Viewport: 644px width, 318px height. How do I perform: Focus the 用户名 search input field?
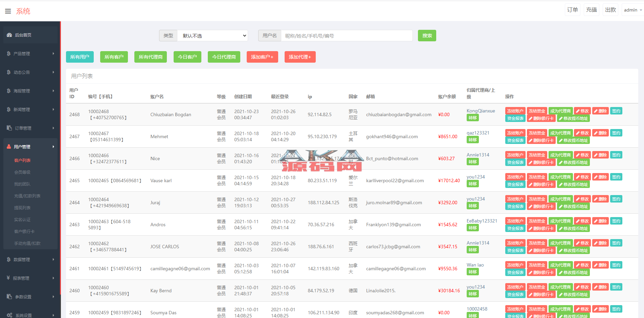346,36
